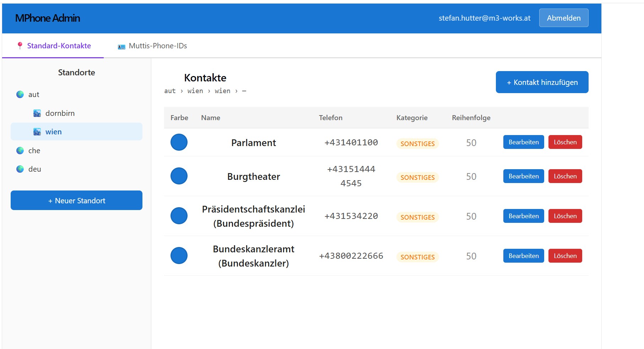
Task: Click the pin icon on Standard-Kontakte tab
Action: point(20,45)
